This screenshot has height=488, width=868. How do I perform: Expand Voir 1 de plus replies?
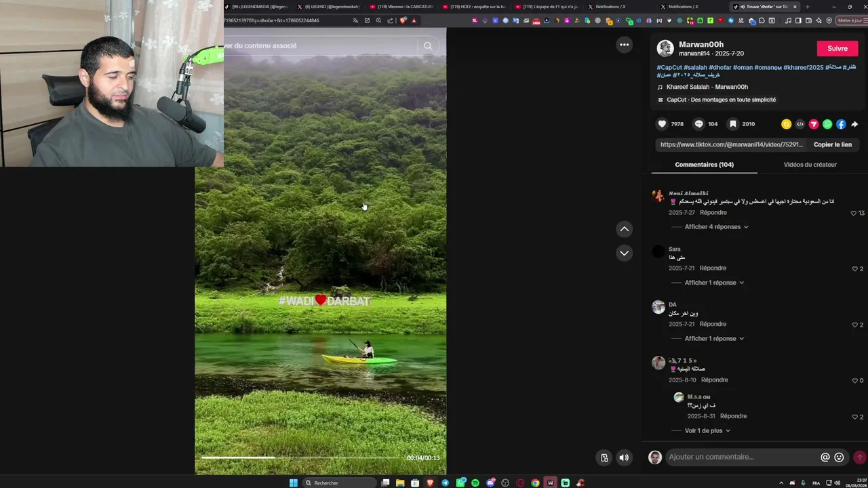(x=707, y=430)
